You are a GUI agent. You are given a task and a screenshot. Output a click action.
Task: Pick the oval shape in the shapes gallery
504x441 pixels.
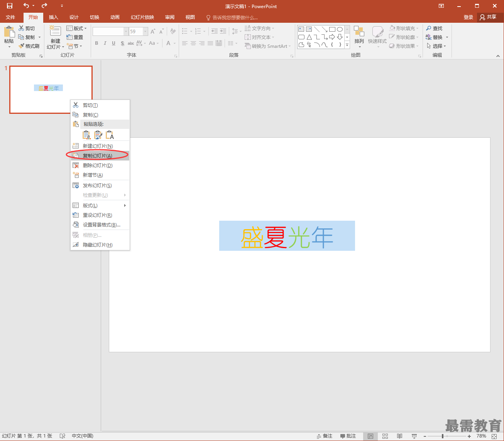(340, 29)
